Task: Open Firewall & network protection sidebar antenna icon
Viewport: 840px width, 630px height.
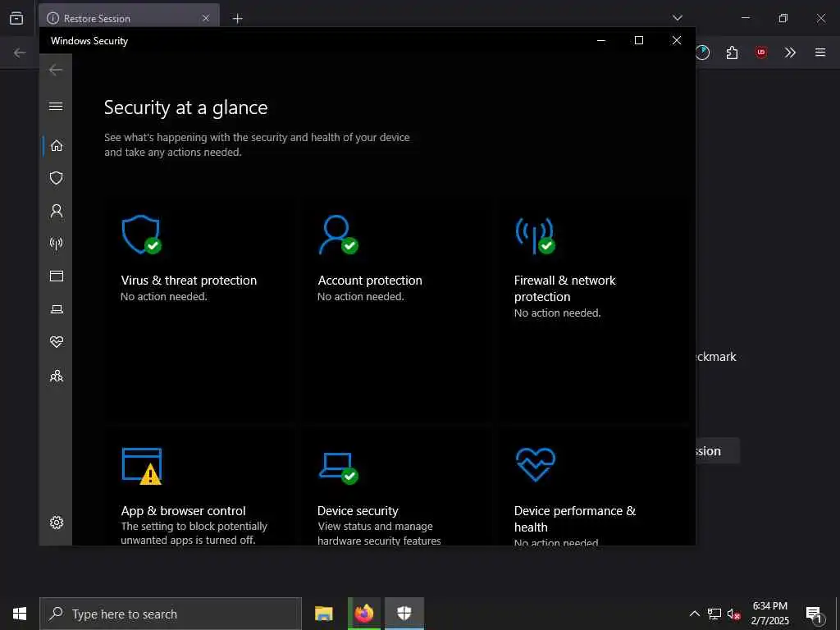Action: (57, 244)
